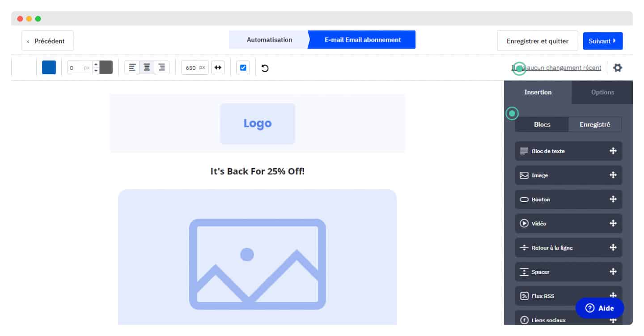Show the Enregistré blocks
This screenshot has height=336, width=644.
pos(595,124)
